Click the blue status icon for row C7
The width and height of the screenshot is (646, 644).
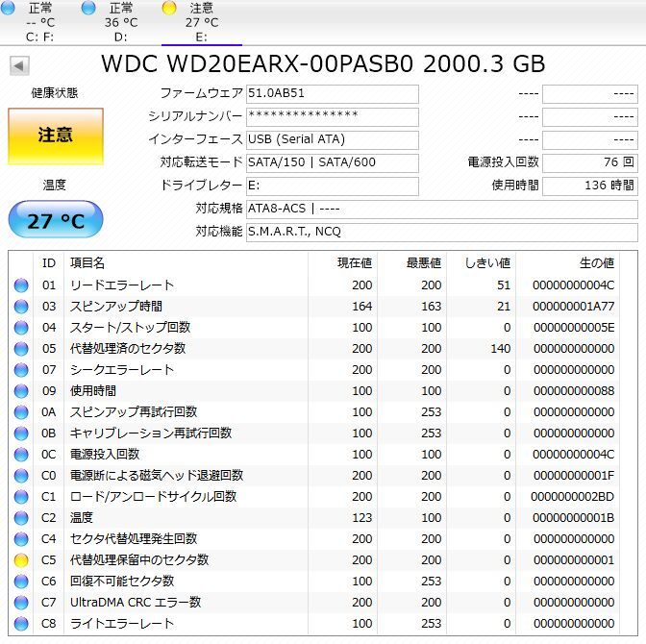tap(21, 603)
